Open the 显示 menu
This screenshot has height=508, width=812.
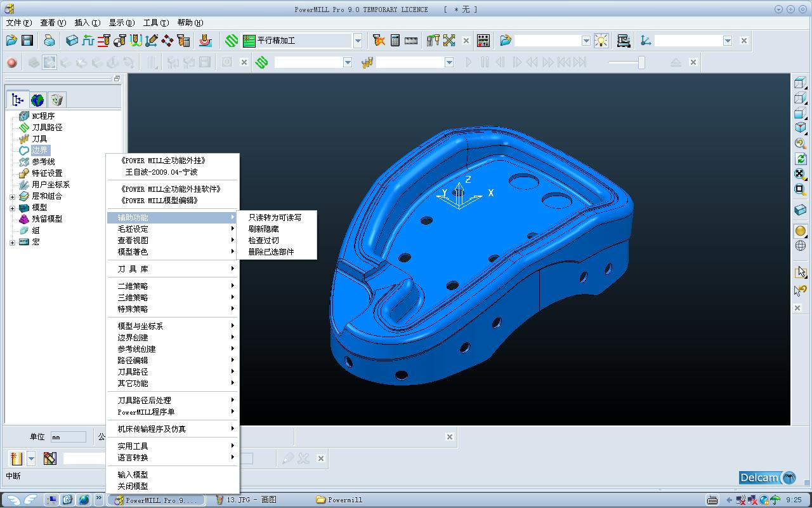(x=121, y=23)
